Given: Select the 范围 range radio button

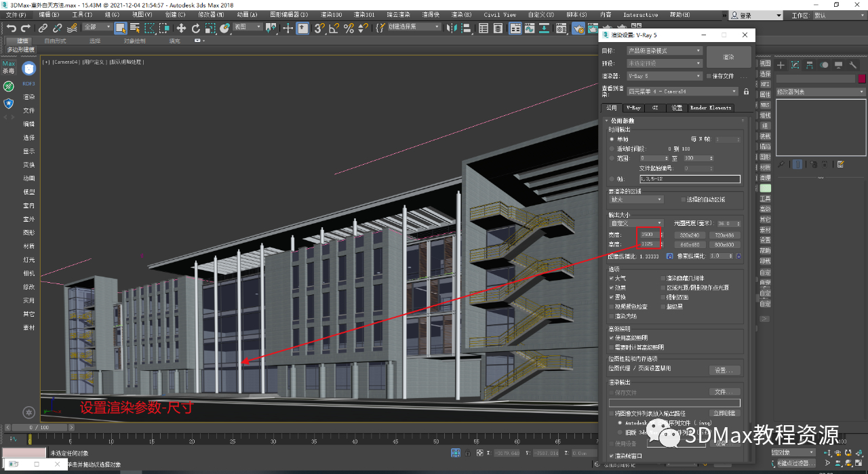Looking at the screenshot, I should tap(612, 157).
